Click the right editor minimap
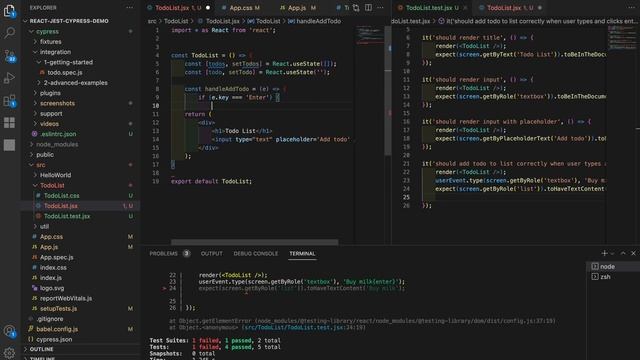 (x=622, y=37)
